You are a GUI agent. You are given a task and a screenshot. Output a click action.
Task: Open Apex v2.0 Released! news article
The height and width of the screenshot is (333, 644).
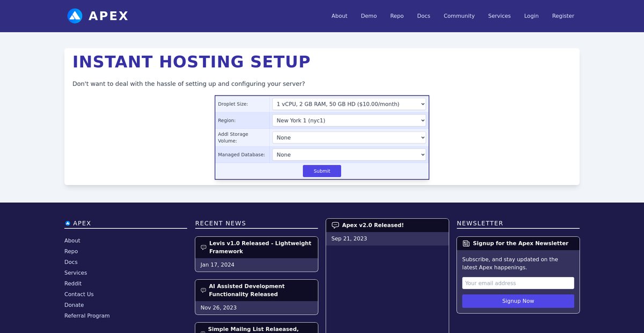click(373, 226)
